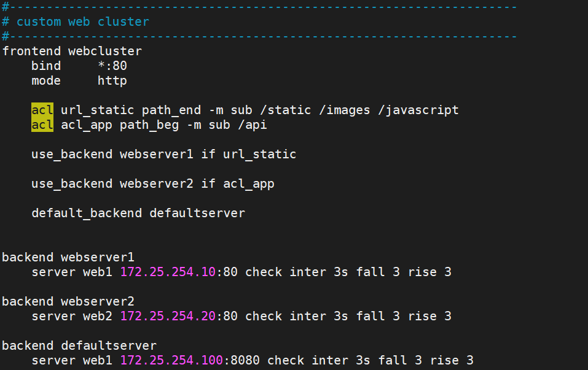This screenshot has height=370, width=588.
Task: Click the 'backend defaultserver' heading line
Action: (x=79, y=345)
